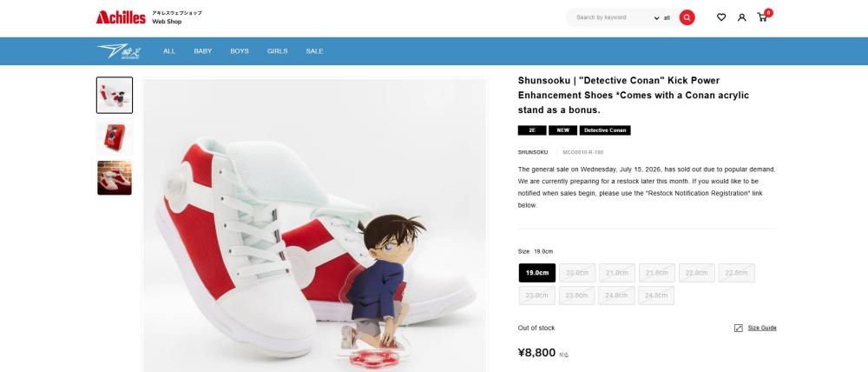This screenshot has height=372, width=868.
Task: Click the Size Guide ruler icon
Action: pyautogui.click(x=738, y=329)
